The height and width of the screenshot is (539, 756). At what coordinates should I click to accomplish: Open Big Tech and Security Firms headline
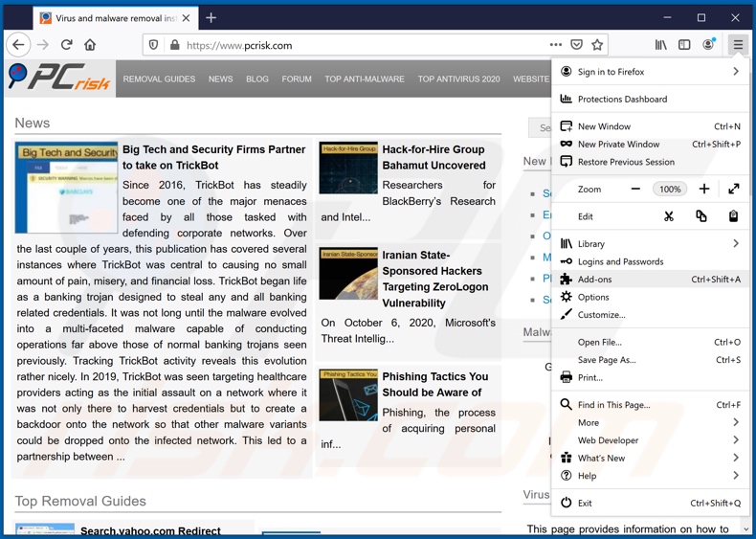click(213, 157)
